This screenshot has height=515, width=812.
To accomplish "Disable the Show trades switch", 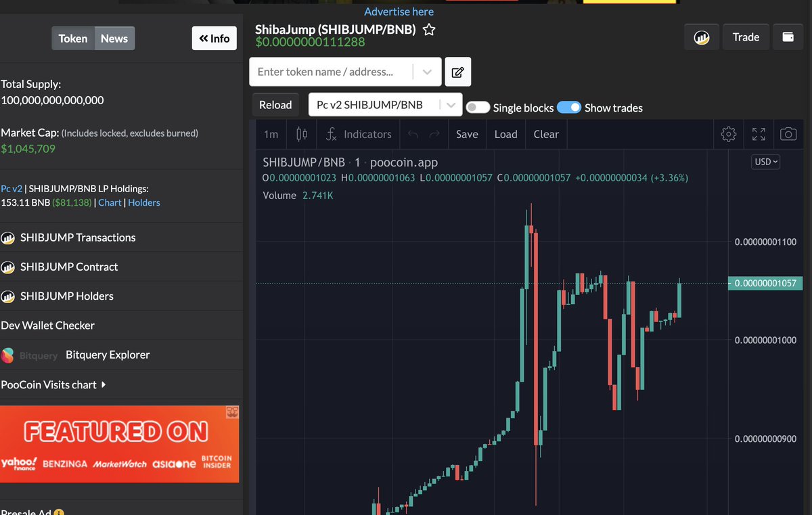I will click(569, 108).
